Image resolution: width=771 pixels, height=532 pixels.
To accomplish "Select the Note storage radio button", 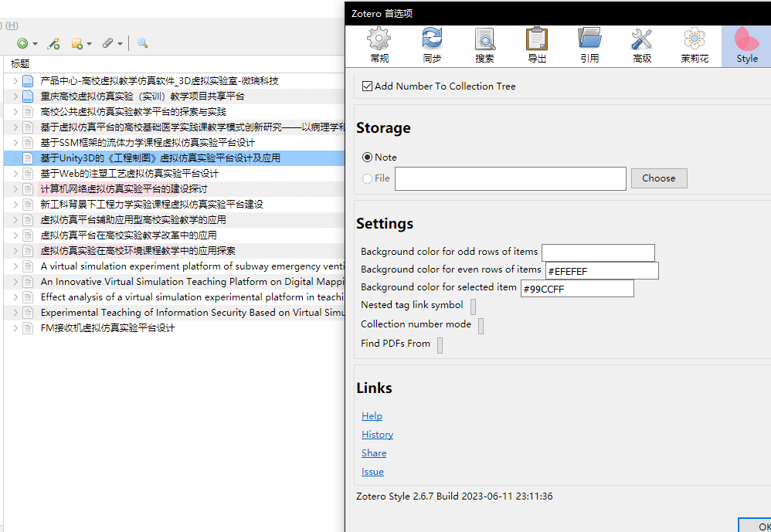I will (x=367, y=158).
